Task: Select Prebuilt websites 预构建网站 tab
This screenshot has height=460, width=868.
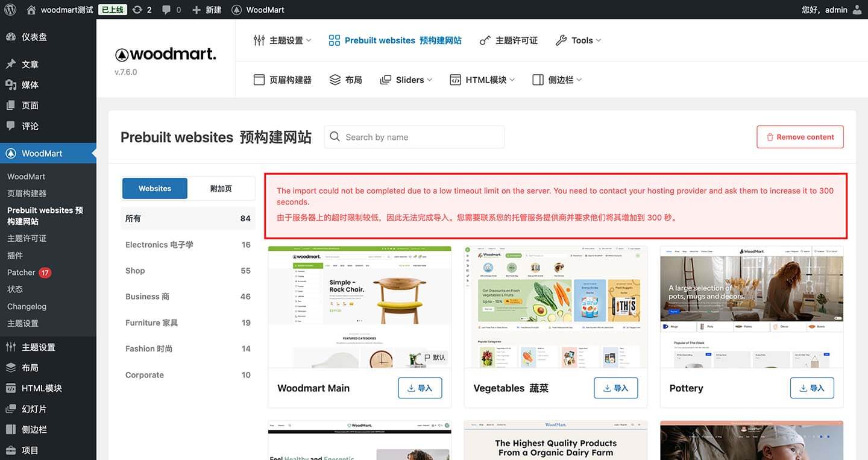Action: [x=395, y=40]
